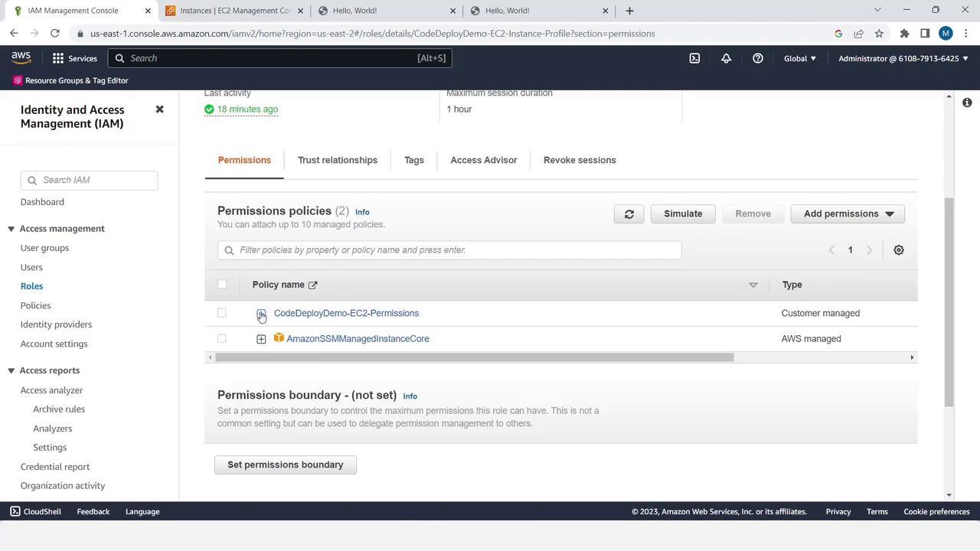Click the AmazonSSMManagedInstanceCore policy box icon
This screenshot has width=980, height=551.
(x=279, y=338)
